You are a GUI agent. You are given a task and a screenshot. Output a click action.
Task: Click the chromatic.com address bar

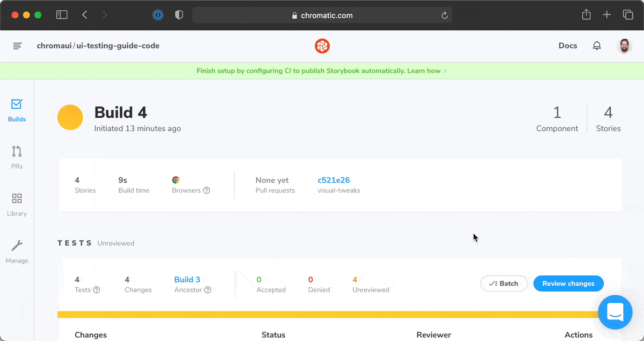click(322, 16)
